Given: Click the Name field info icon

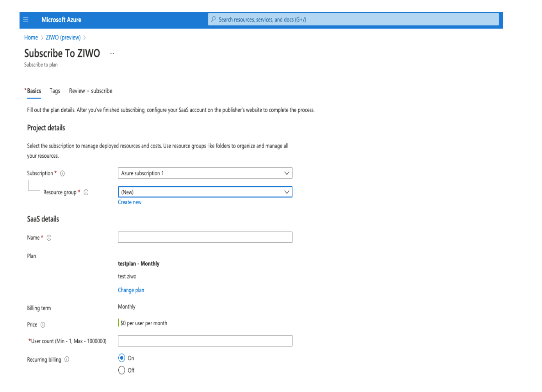Looking at the screenshot, I should (x=49, y=238).
